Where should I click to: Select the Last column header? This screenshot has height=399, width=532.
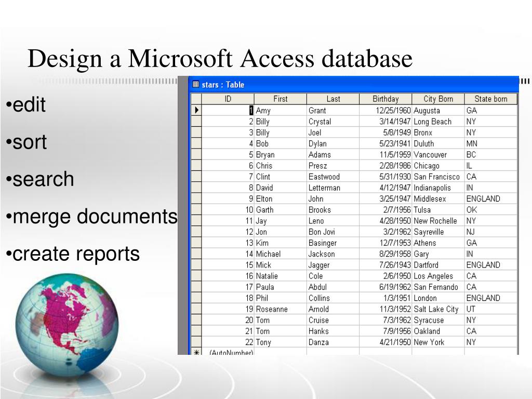click(333, 99)
